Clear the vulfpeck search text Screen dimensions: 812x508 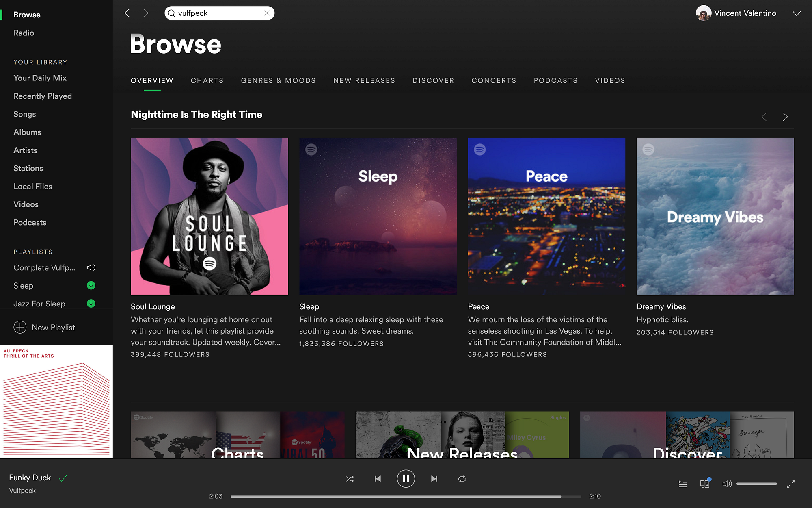point(267,13)
